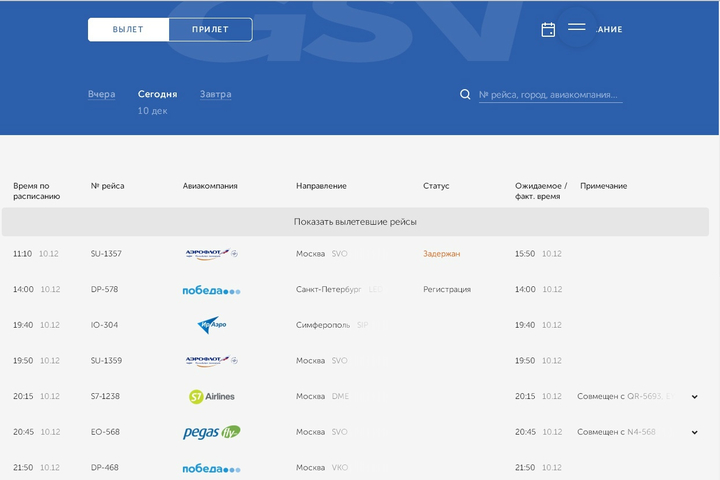Switch to the ПРИЛЕТ arrivals toggle
720x480 pixels.
click(x=210, y=30)
